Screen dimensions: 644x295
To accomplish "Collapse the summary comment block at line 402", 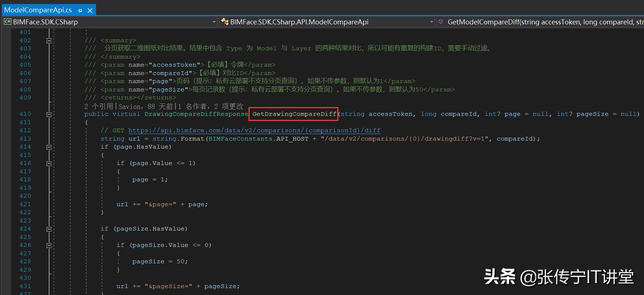I will (x=49, y=40).
